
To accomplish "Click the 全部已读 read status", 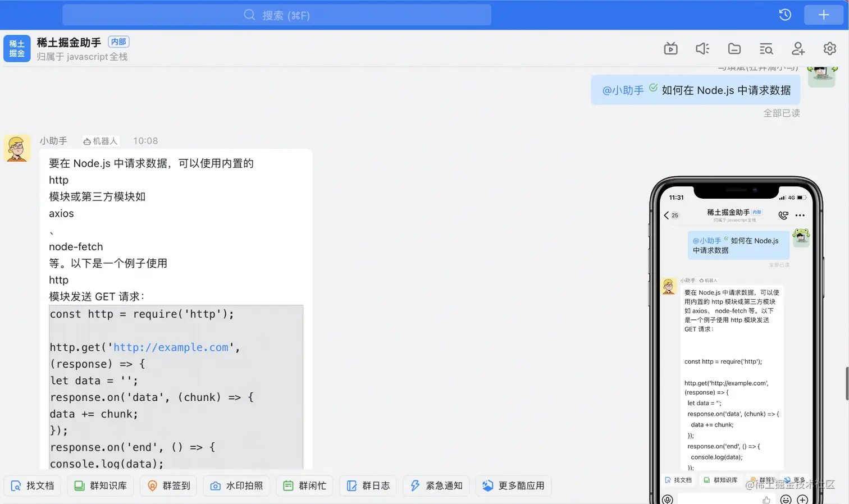I will click(782, 113).
